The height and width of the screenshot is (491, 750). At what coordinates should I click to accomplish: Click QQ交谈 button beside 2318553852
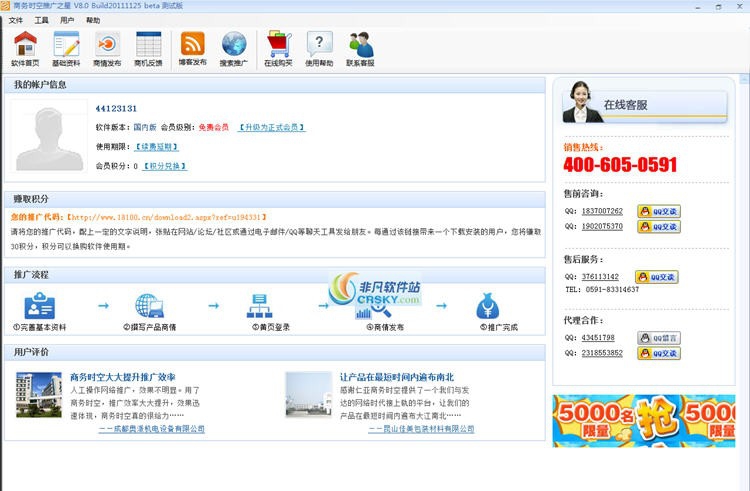tap(659, 353)
